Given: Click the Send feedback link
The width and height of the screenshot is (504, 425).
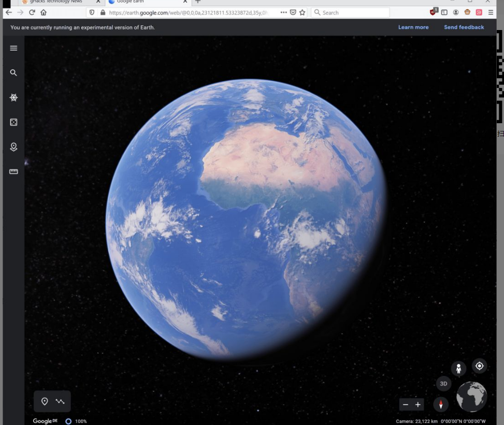Looking at the screenshot, I should point(464,27).
